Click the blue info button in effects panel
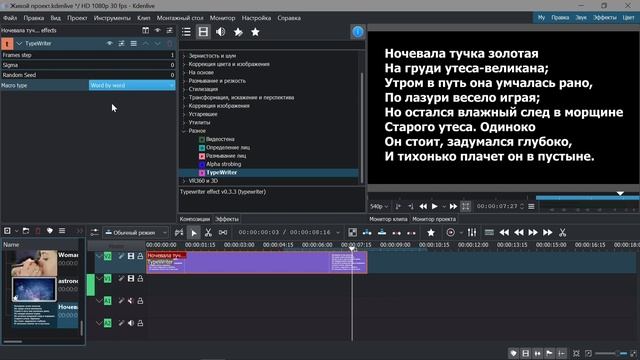The width and height of the screenshot is (640, 360). tap(358, 32)
